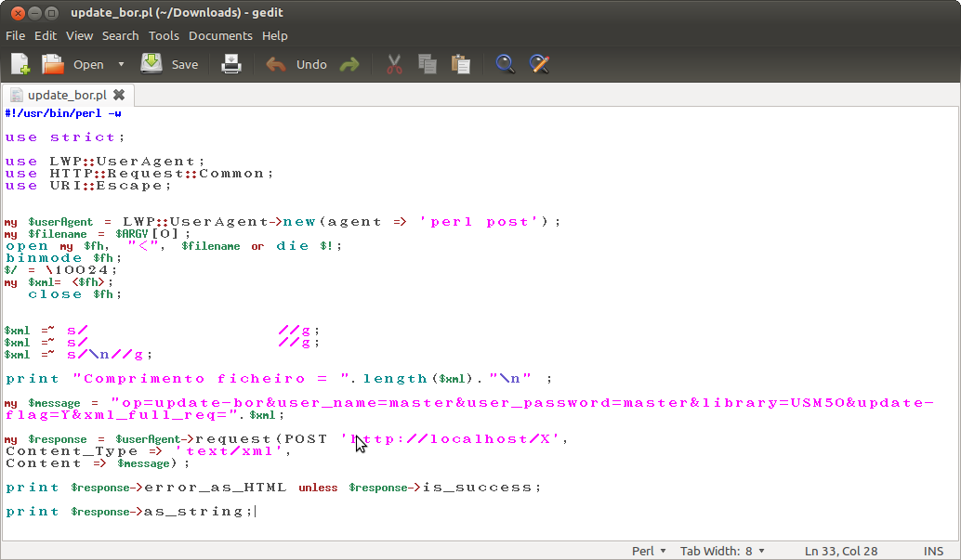Click the 'close $fh;' line
This screenshot has width=961, height=560.
pos(74,294)
